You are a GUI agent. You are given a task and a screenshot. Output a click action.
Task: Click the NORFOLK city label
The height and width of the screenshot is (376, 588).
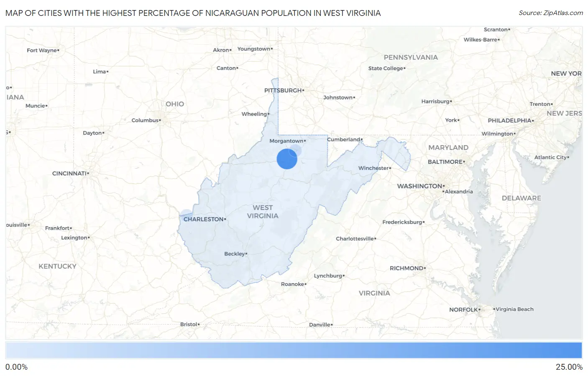pos(463,310)
